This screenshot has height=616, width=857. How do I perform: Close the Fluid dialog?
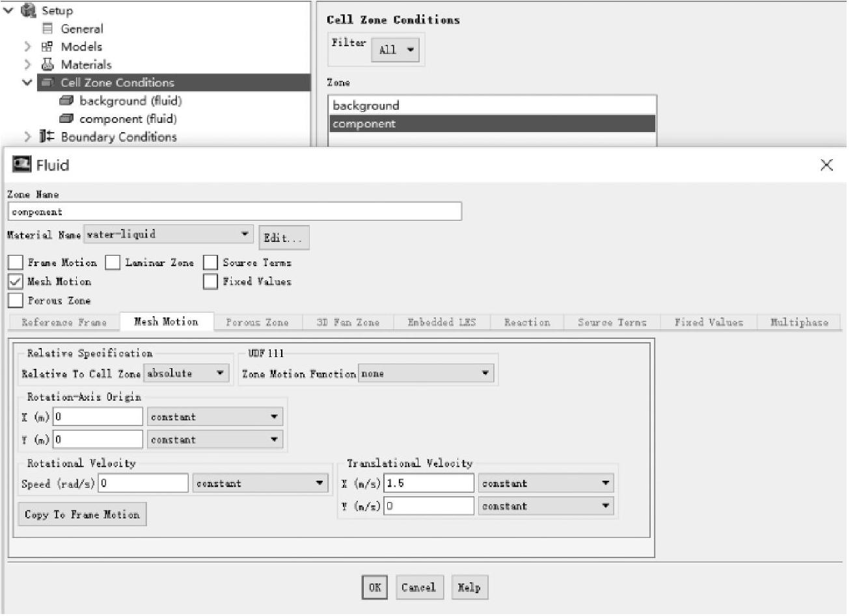826,165
